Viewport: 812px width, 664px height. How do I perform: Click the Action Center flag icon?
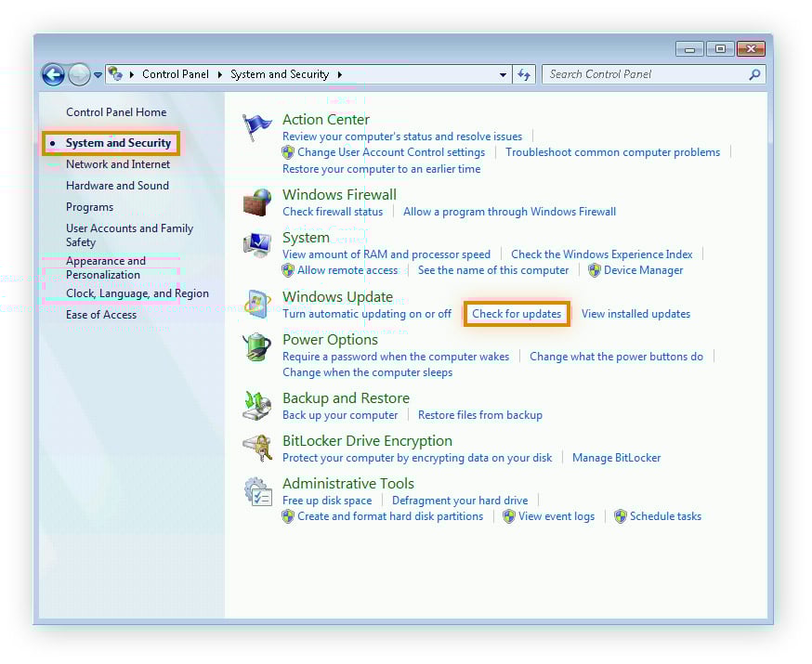pyautogui.click(x=257, y=127)
